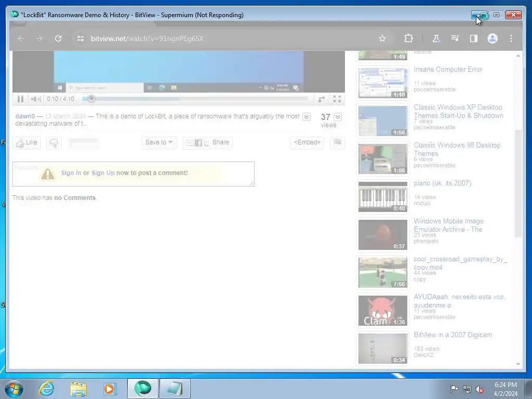Switch to the notepad taskbar window

coord(175,389)
